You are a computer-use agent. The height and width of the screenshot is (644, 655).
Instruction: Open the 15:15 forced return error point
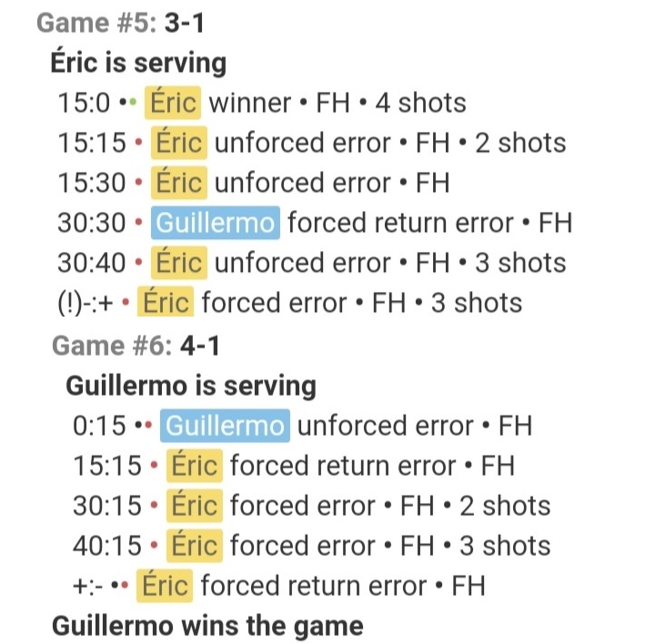pyautogui.click(x=294, y=466)
